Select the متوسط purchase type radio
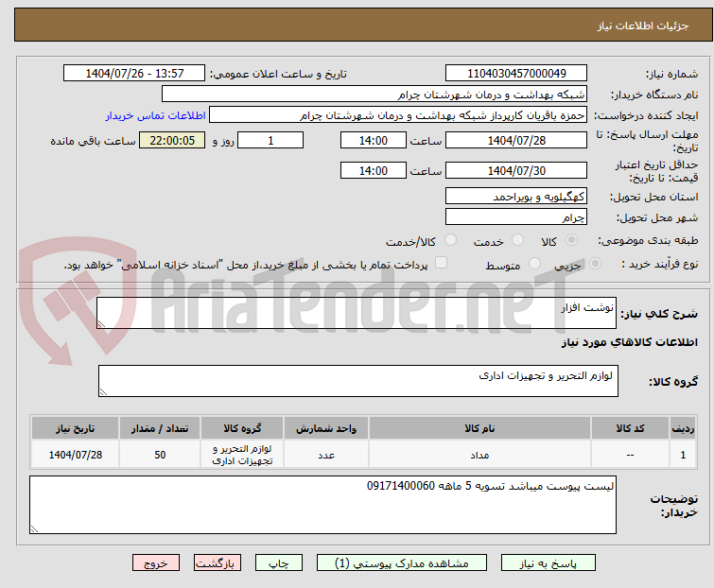Image resolution: width=714 pixels, height=588 pixels. pyautogui.click(x=534, y=264)
